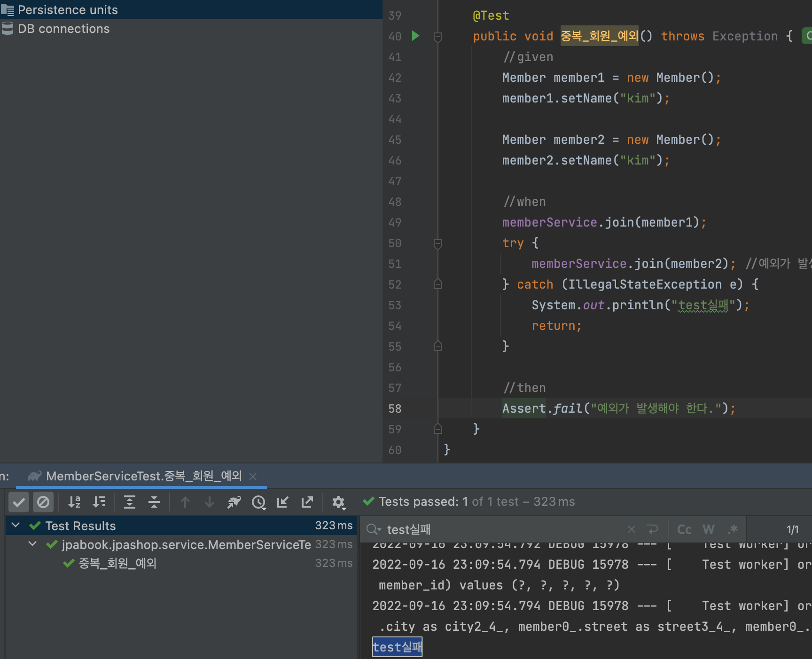Click highlighted test실패 match in console output
This screenshot has height=659, width=812.
(x=398, y=647)
